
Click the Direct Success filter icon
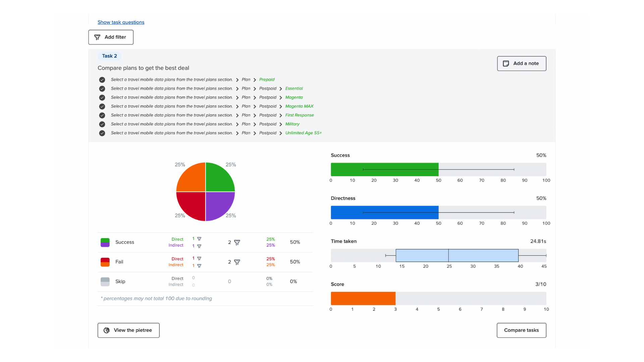coord(199,239)
